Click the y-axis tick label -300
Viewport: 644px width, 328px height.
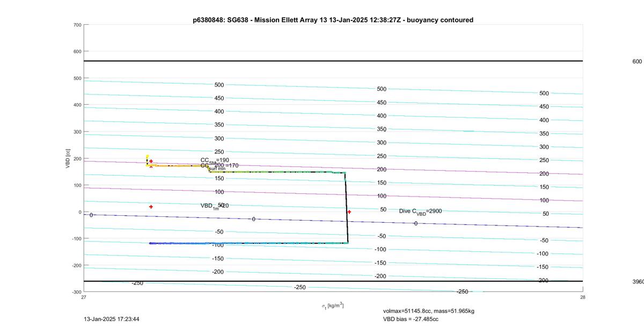76,292
